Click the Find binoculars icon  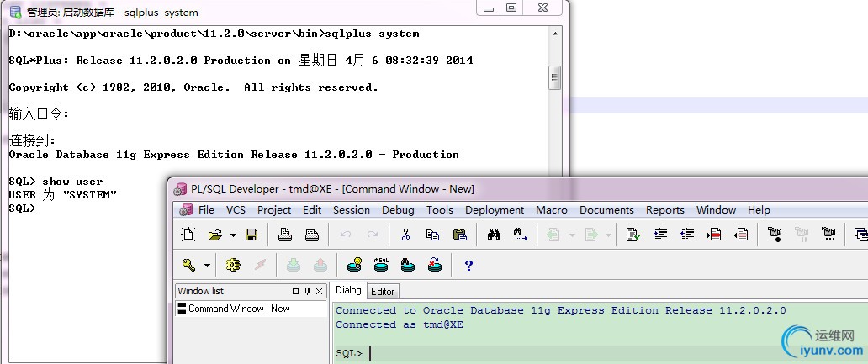(494, 235)
